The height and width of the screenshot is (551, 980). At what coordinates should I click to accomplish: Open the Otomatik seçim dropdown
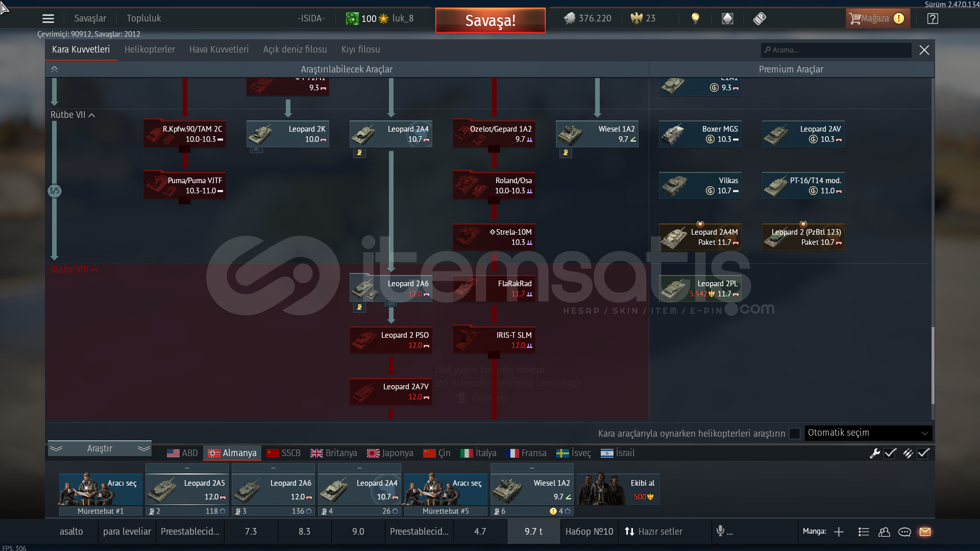coord(868,433)
